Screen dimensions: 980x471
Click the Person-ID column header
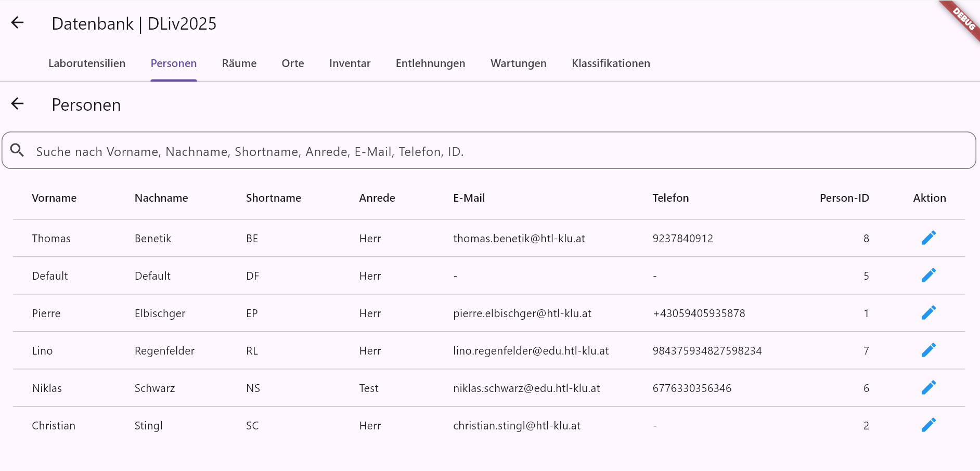[844, 198]
